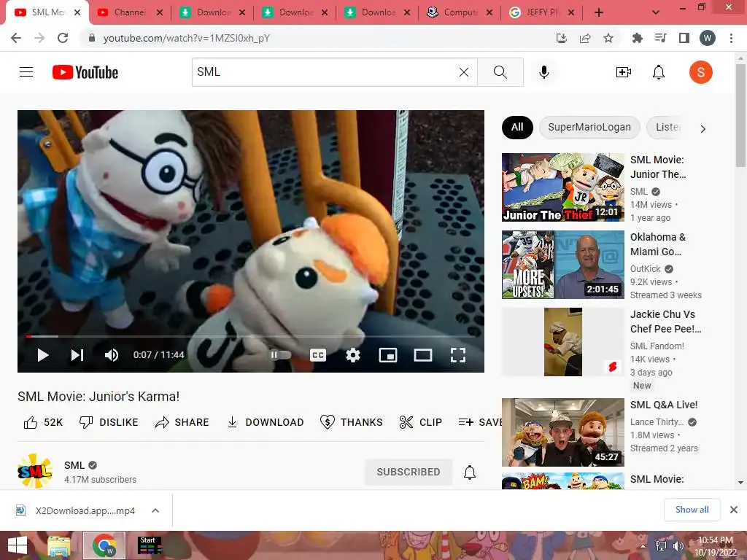Open File Explorer from taskbar
The image size is (747, 560).
click(59, 545)
